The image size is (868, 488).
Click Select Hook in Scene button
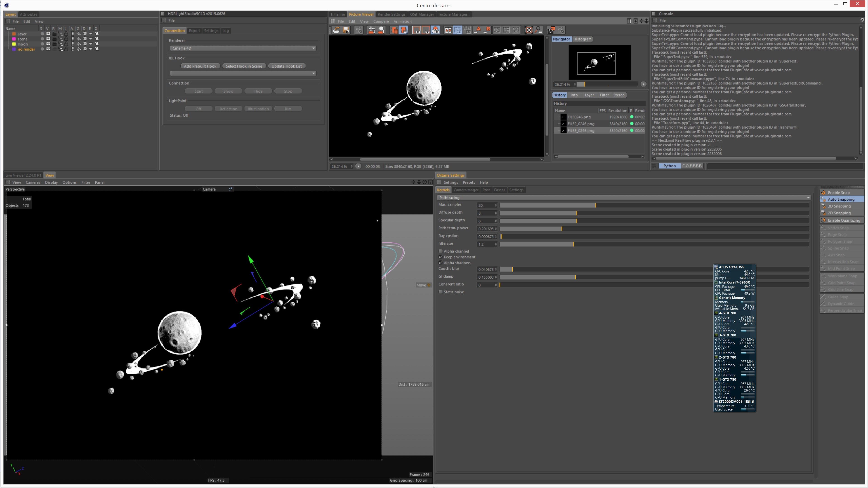coord(244,66)
